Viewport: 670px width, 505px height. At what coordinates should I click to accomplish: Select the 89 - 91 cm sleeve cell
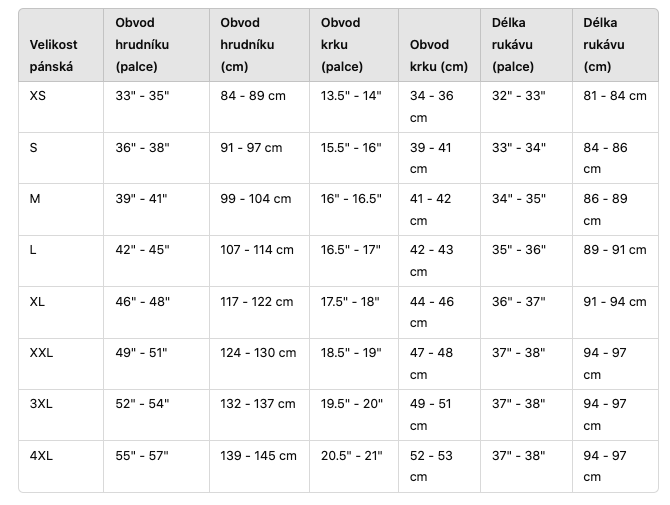pyautogui.click(x=615, y=250)
